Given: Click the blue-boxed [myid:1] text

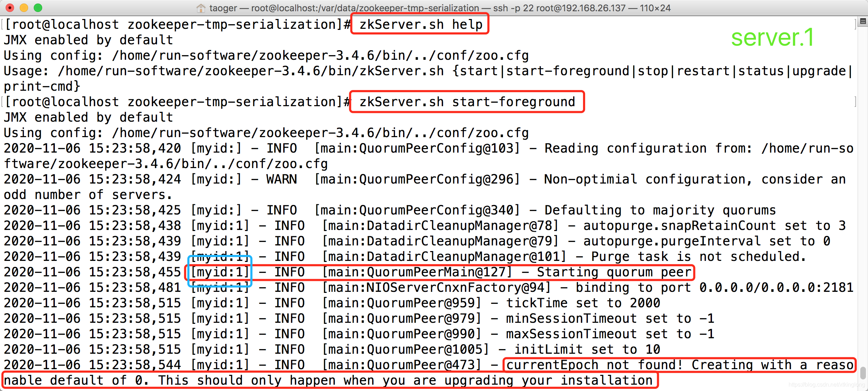Looking at the screenshot, I should 220,272.
